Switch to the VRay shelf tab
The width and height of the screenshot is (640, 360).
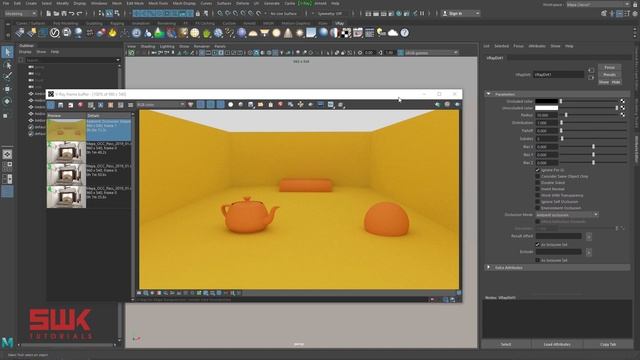pos(339,23)
